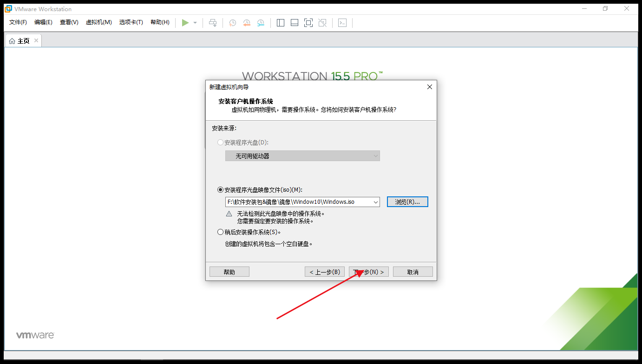Click the Unity mode crossed-out icon

pos(322,23)
